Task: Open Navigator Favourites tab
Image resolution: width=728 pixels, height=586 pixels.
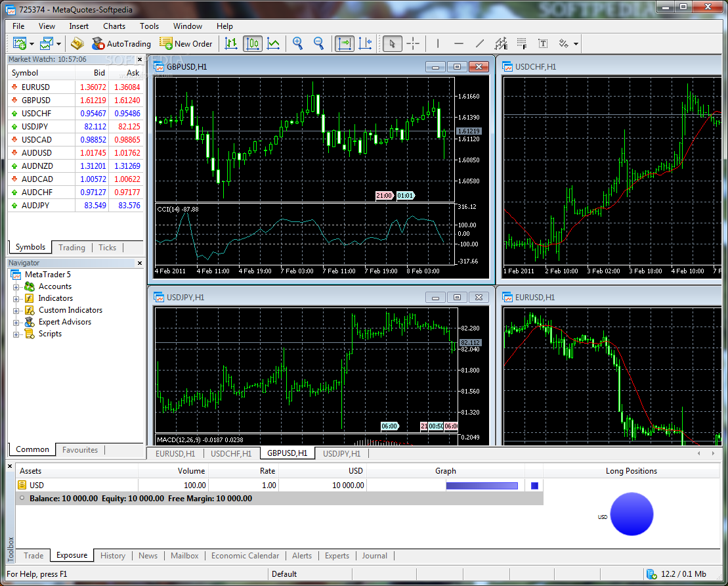Action: [80, 450]
